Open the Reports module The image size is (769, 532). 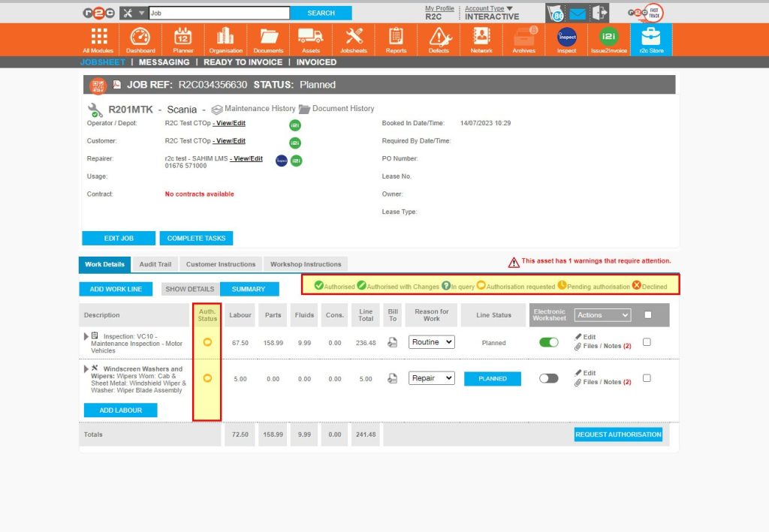pos(396,39)
